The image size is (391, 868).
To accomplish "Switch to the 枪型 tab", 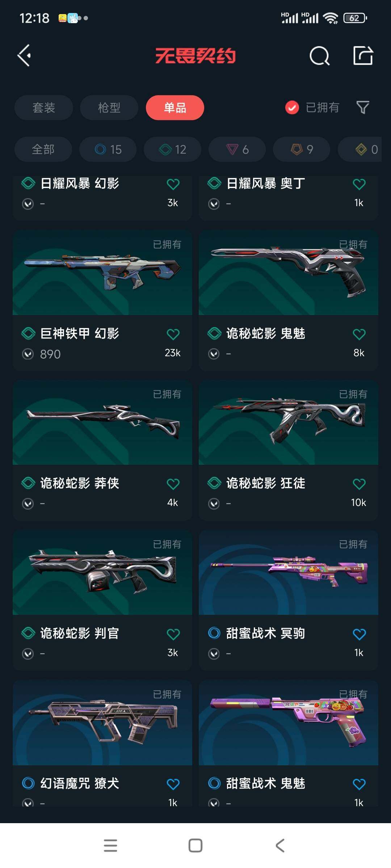I will click(x=109, y=107).
